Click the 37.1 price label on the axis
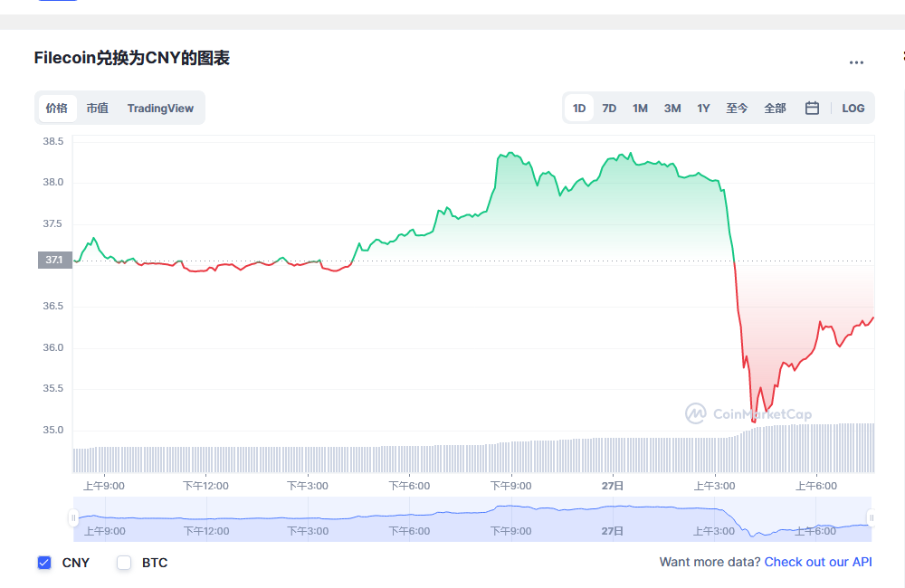905x588 pixels. [54, 260]
